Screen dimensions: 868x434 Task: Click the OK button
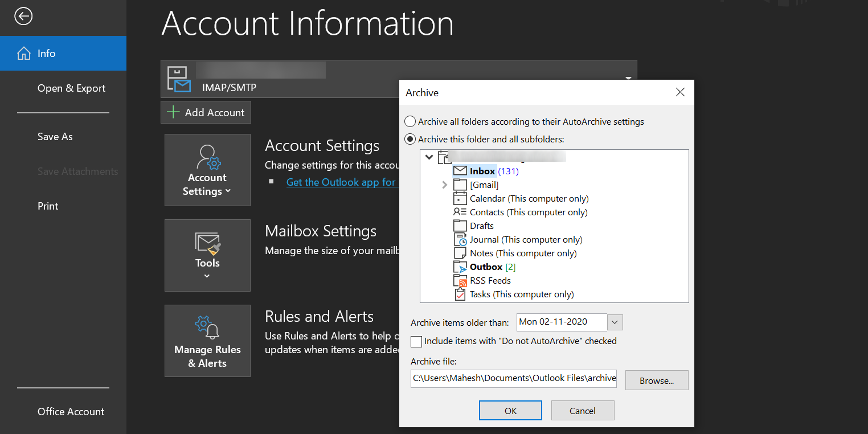coord(510,410)
